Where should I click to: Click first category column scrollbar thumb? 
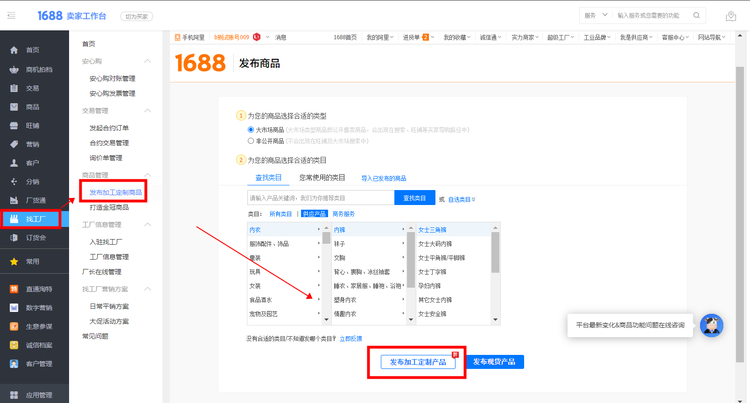[x=326, y=238]
